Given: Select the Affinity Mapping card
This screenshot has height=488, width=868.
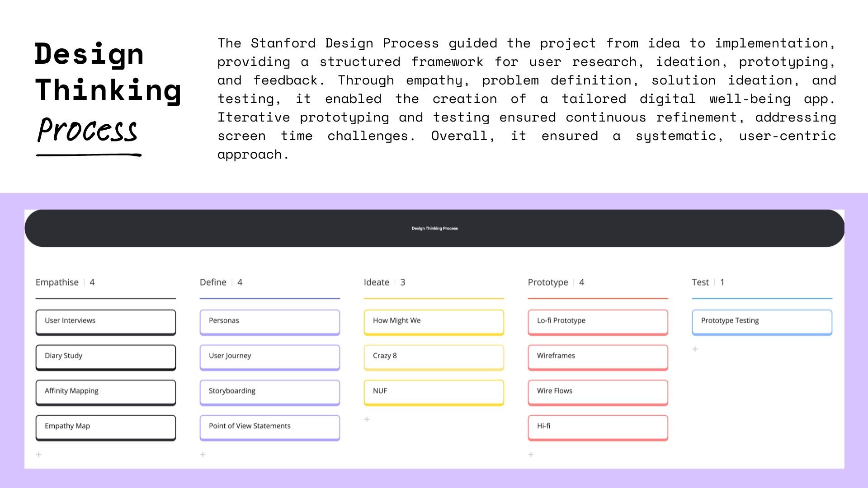Looking at the screenshot, I should tap(106, 392).
